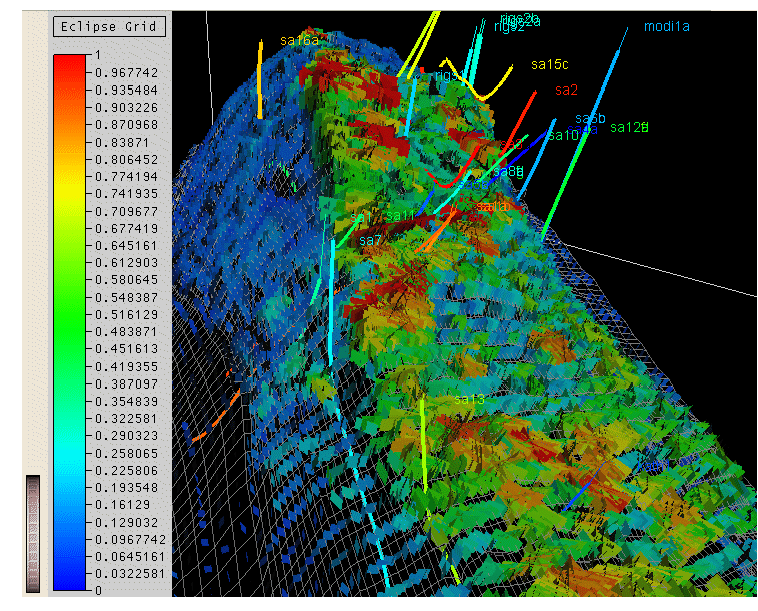
Task: Click the green sa12 well label
Action: point(629,127)
